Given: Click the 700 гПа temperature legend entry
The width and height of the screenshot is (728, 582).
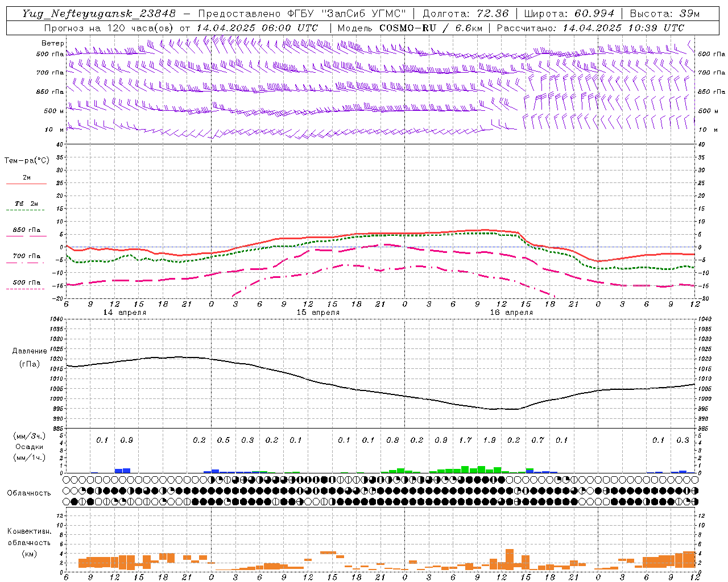Looking at the screenshot, I should [x=26, y=256].
